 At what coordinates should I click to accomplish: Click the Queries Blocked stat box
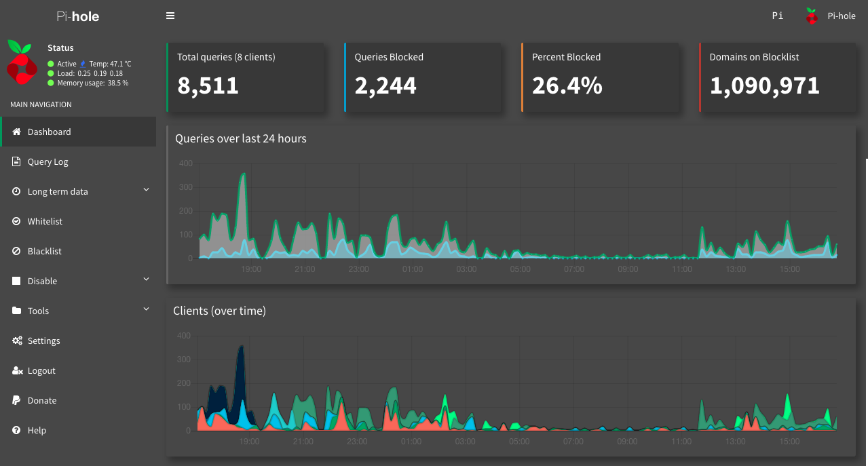click(422, 77)
